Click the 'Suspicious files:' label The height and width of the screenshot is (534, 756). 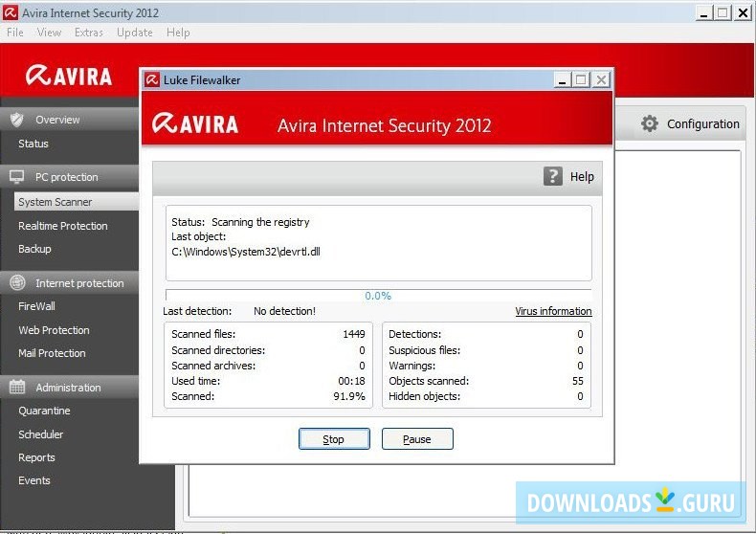[x=424, y=350]
